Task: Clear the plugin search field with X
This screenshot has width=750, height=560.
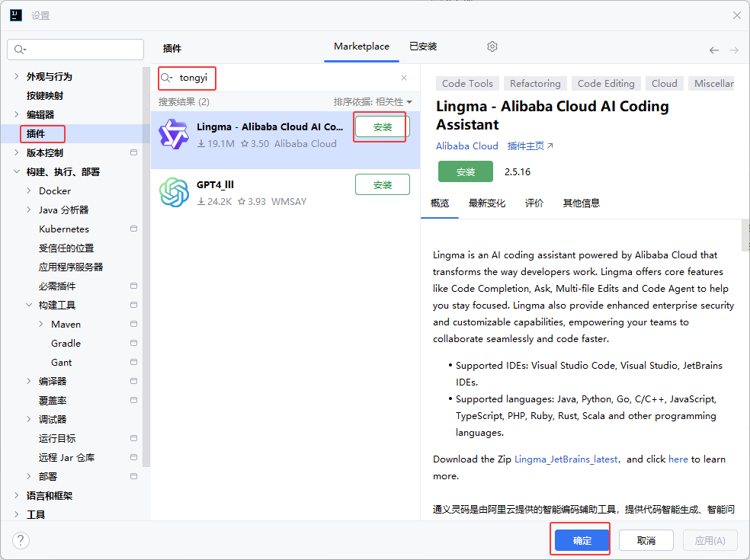Action: pos(404,78)
